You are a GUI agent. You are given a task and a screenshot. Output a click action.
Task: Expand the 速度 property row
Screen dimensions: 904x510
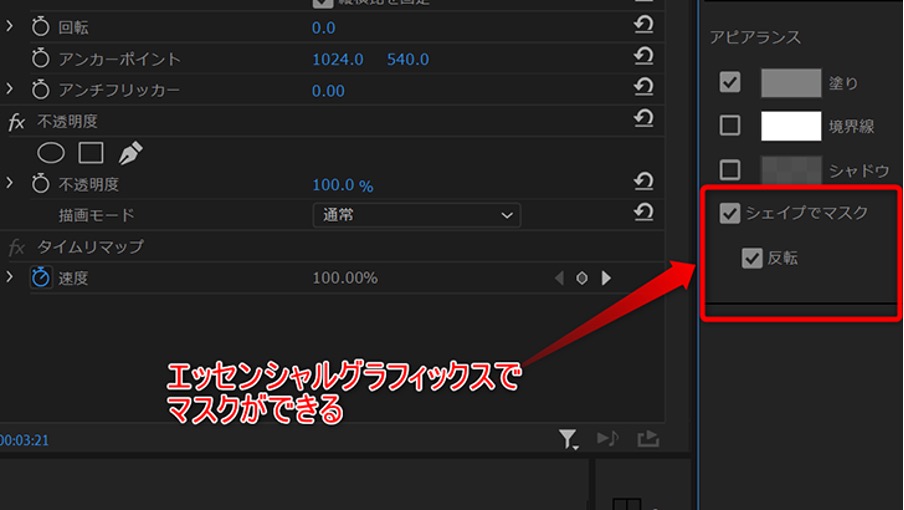point(9,277)
